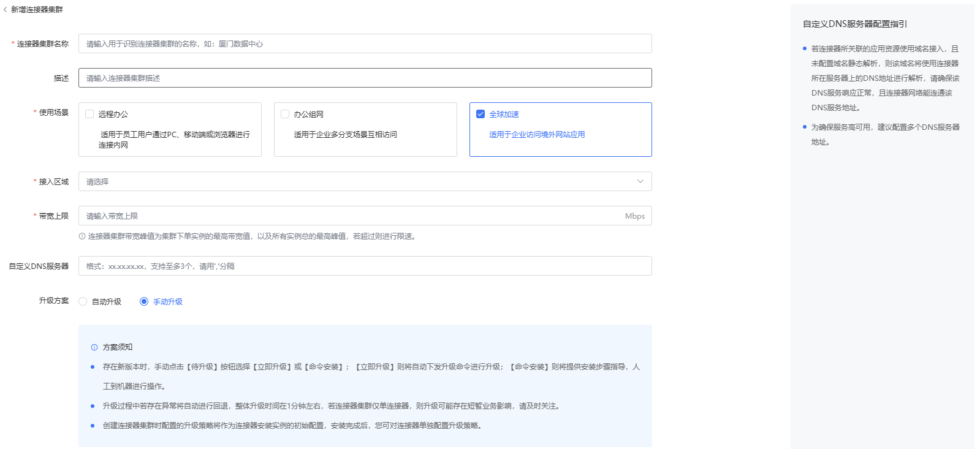
Task: Click the info icon before bandwidth hint text
Action: click(82, 236)
